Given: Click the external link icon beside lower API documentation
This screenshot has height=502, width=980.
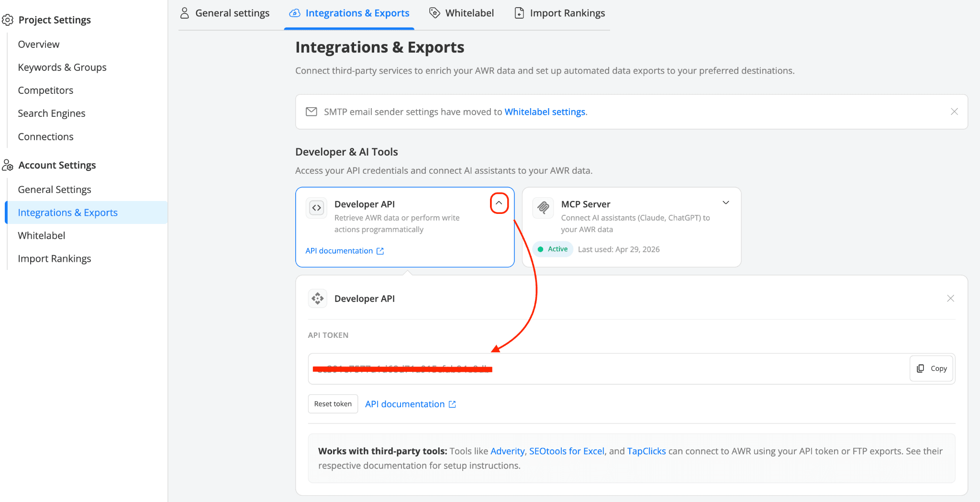Looking at the screenshot, I should (x=452, y=404).
